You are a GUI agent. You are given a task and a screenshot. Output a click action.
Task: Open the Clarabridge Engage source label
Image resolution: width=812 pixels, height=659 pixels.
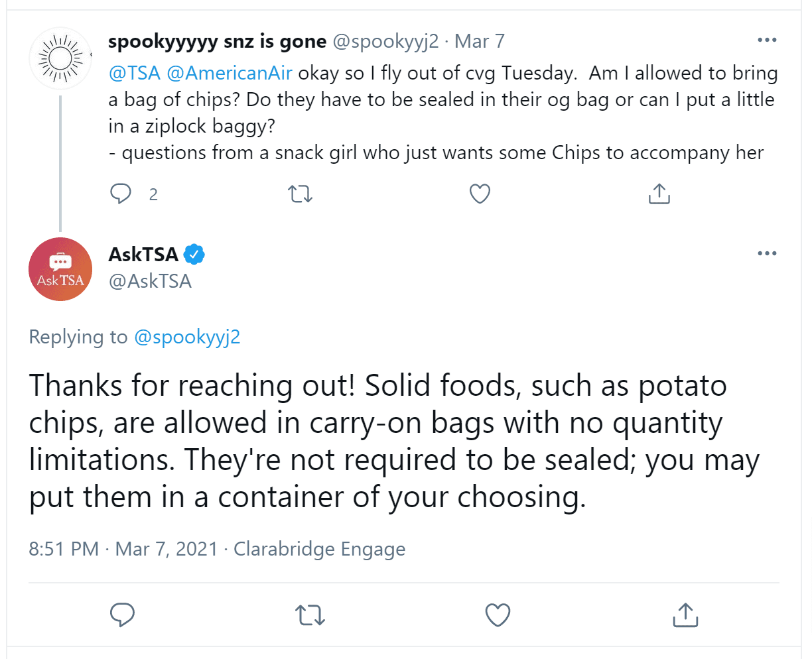pyautogui.click(x=319, y=549)
